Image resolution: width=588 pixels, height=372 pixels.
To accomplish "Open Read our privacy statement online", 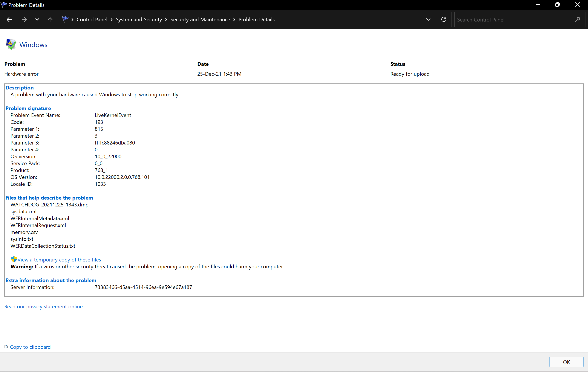I will [43, 307].
